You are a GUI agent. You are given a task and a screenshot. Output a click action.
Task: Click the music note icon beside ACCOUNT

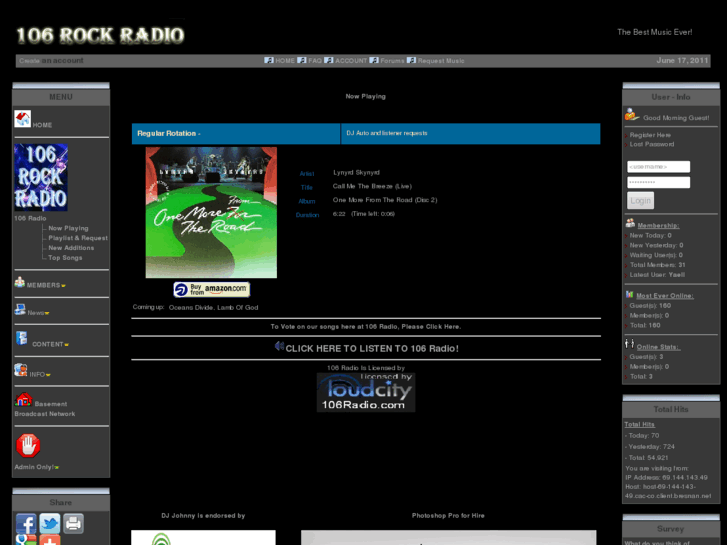(329, 60)
